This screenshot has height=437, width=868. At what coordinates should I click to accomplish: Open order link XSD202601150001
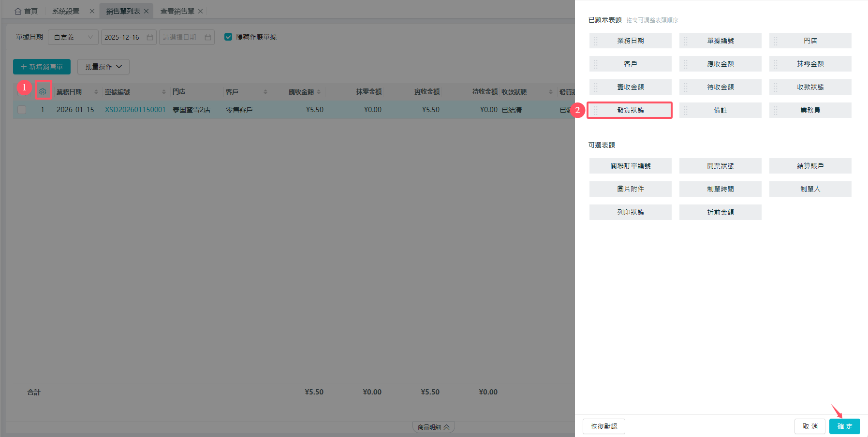[135, 110]
